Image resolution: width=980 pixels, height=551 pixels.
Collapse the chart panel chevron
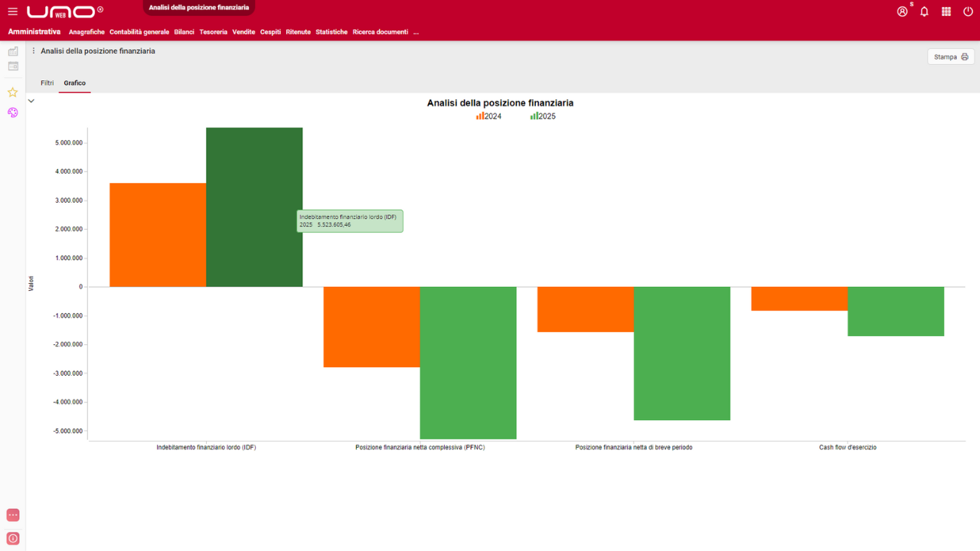[31, 100]
